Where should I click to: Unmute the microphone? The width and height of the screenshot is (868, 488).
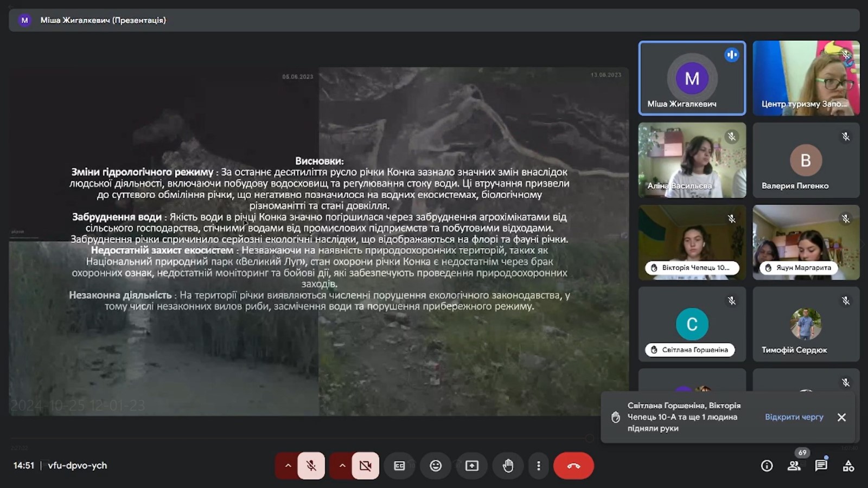pos(311,466)
